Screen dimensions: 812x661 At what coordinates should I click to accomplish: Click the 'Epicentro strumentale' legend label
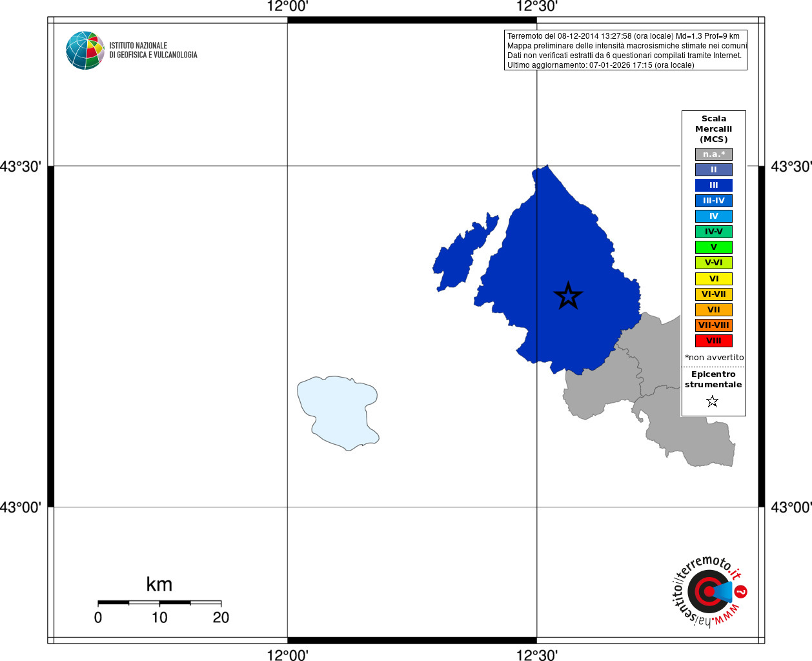point(713,380)
